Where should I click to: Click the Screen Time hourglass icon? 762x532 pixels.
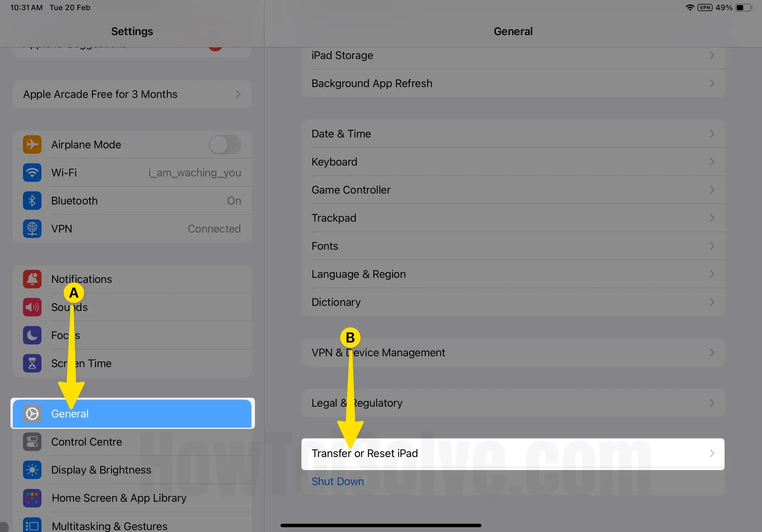[32, 363]
